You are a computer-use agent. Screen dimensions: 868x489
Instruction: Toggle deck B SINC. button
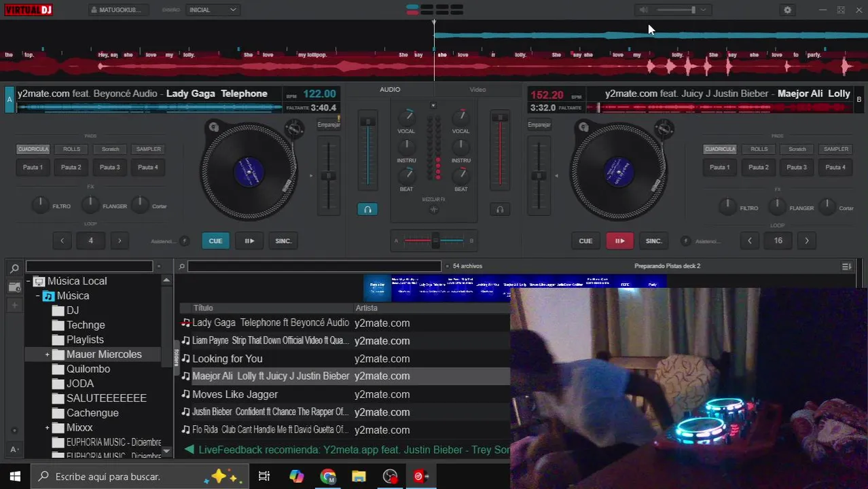(x=653, y=241)
